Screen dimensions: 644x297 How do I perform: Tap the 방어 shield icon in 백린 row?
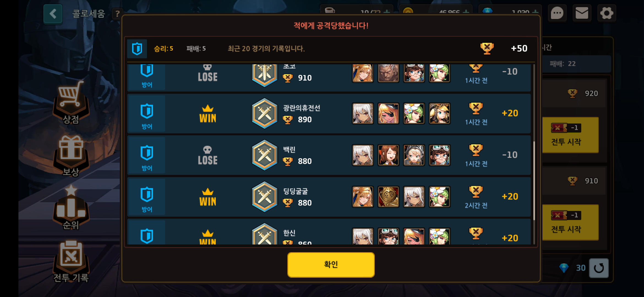pyautogui.click(x=147, y=153)
